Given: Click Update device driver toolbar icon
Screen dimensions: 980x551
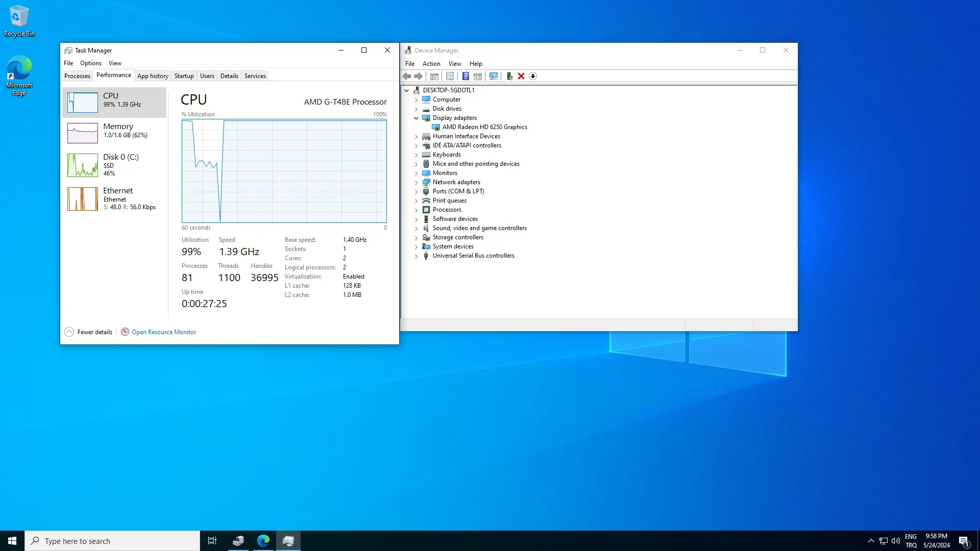Looking at the screenshot, I should point(509,76).
